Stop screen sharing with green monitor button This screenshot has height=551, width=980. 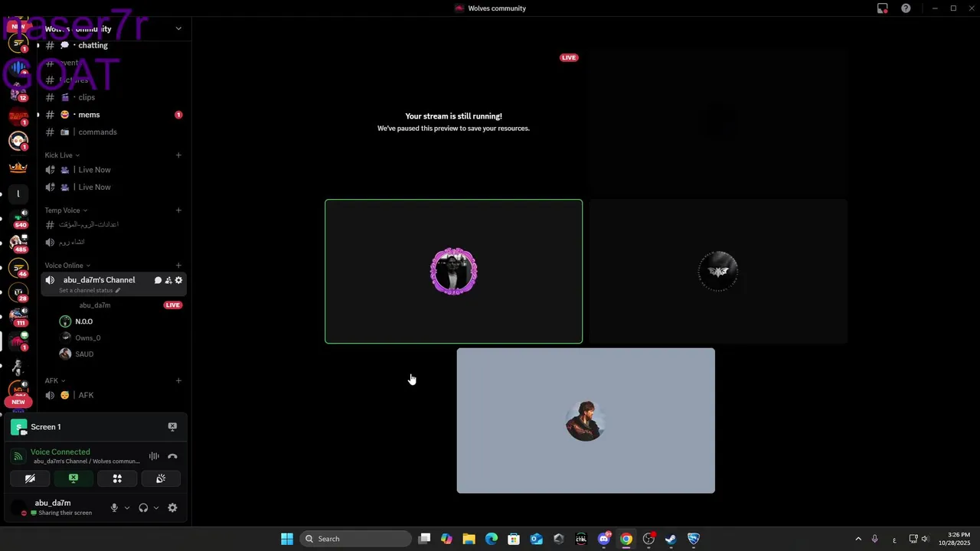point(73,478)
